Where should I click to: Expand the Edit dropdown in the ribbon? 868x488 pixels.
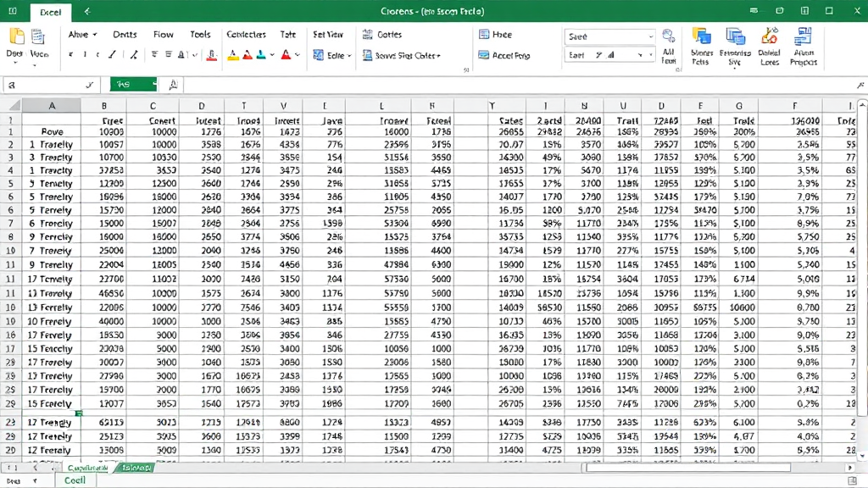click(331, 54)
